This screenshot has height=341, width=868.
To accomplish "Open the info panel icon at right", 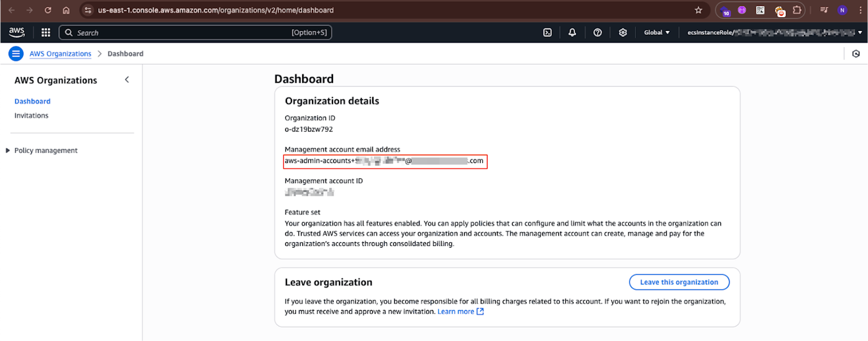I will (x=856, y=54).
